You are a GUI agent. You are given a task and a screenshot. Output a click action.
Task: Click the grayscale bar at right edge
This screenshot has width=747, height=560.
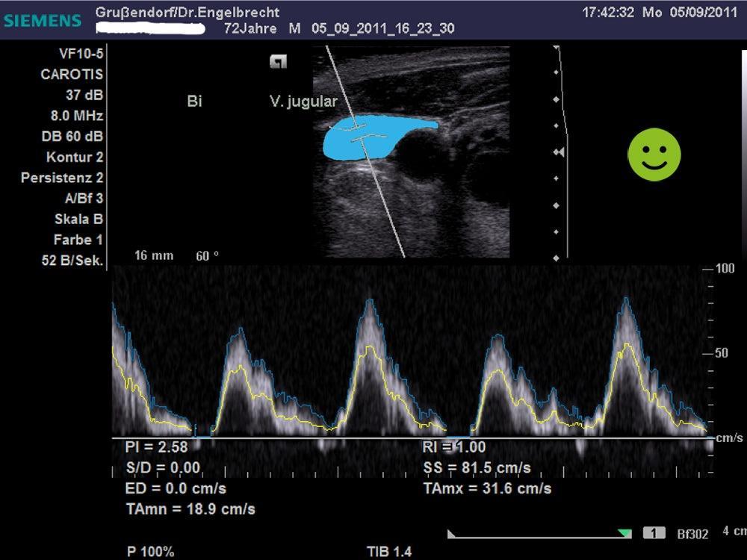tap(744, 153)
